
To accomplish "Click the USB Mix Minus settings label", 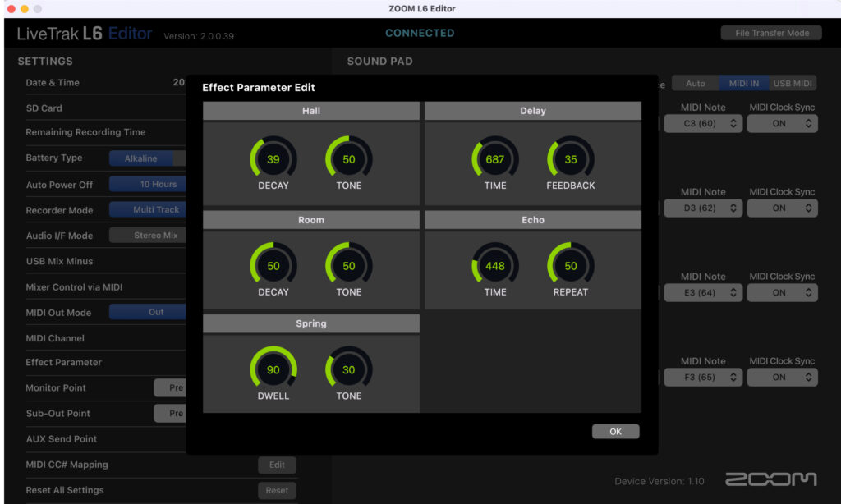I will (x=59, y=261).
